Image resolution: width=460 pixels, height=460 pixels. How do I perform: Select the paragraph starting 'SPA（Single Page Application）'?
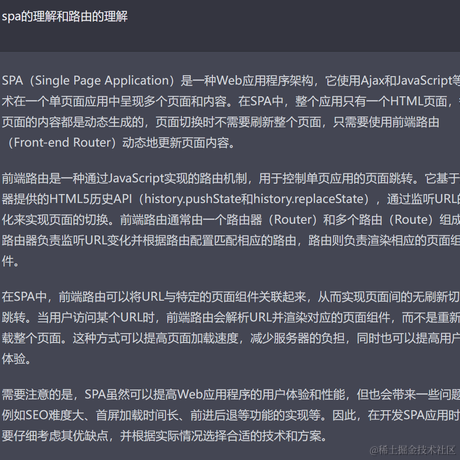pos(231,112)
